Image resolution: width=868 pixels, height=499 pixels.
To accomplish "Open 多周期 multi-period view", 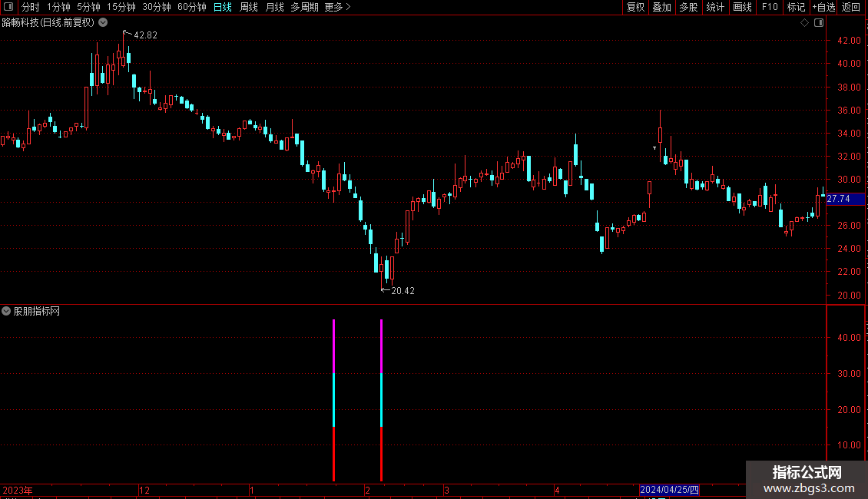I will pos(304,7).
